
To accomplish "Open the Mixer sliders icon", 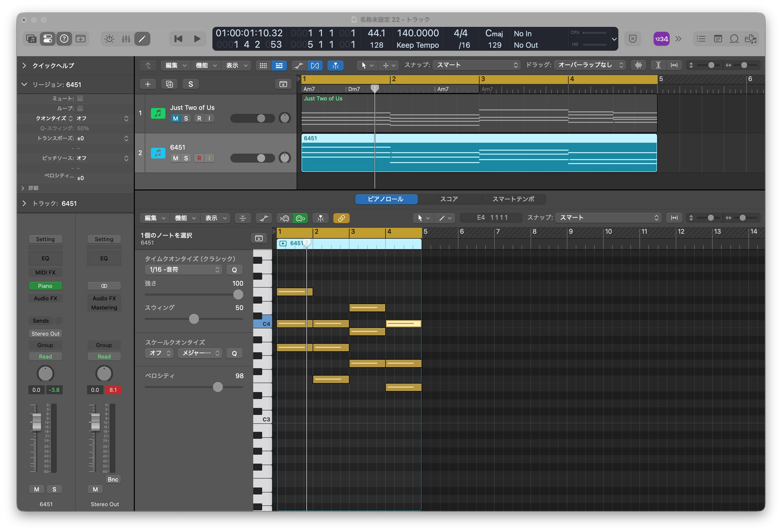I will tap(126, 39).
